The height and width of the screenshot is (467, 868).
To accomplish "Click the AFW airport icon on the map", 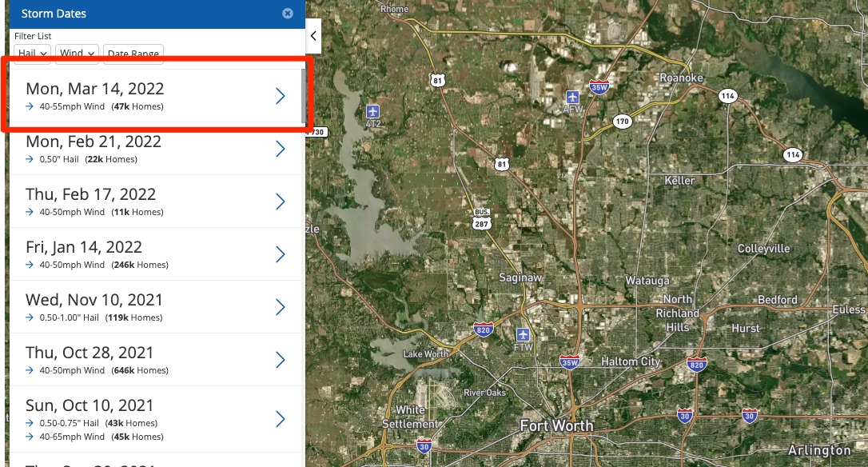I will (573, 97).
